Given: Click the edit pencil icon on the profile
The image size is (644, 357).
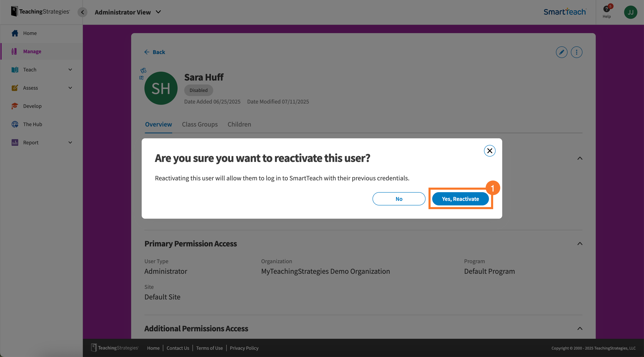Looking at the screenshot, I should click(562, 52).
